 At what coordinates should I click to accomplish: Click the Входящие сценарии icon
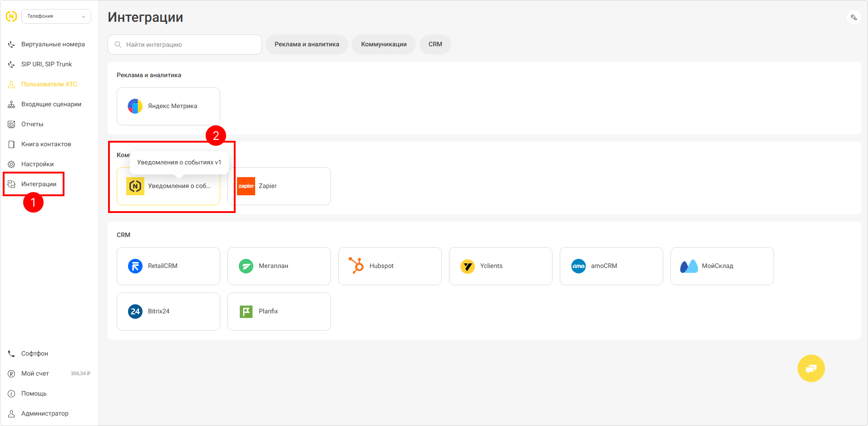(11, 104)
